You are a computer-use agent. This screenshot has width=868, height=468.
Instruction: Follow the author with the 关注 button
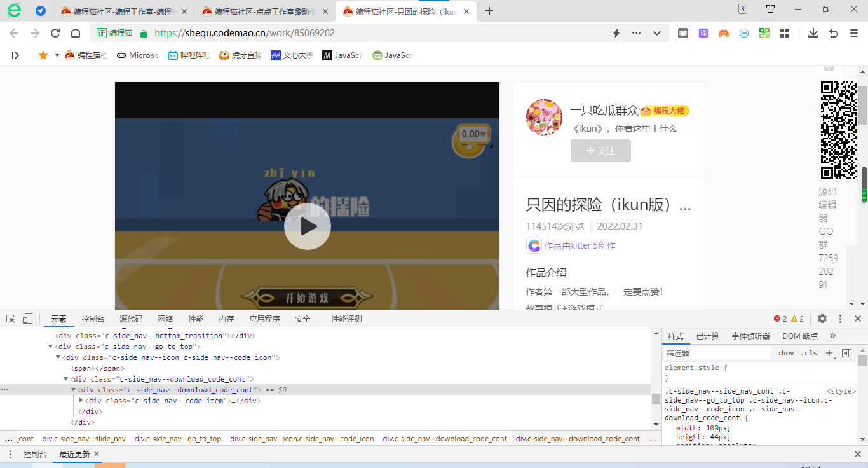pyautogui.click(x=600, y=151)
